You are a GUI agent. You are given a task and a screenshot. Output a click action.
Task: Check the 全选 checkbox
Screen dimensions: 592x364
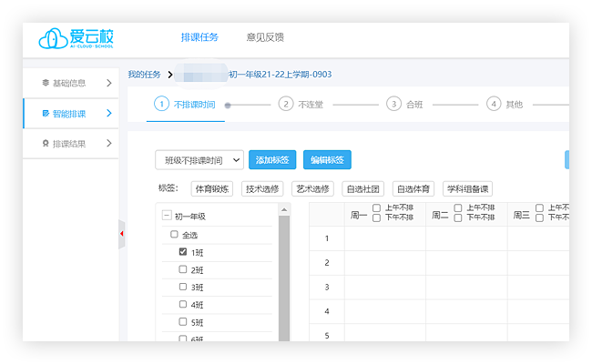(x=175, y=235)
